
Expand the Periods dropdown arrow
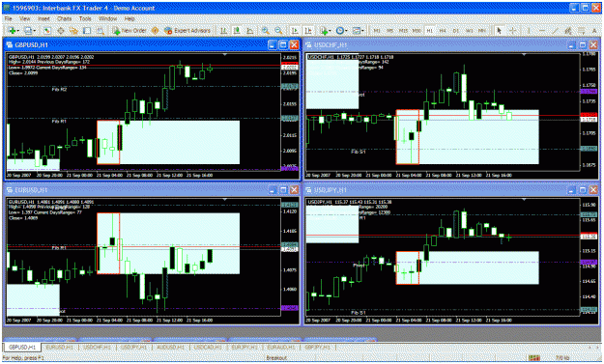click(x=346, y=31)
